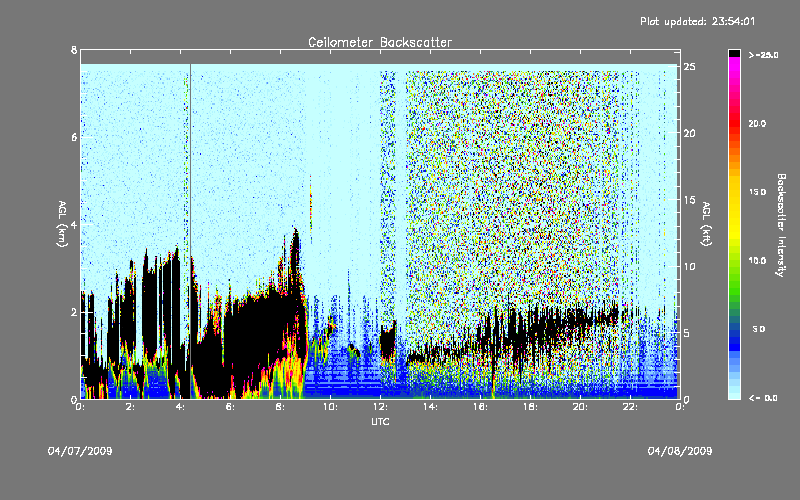Click the colorbar tick label 15.0
This screenshot has height=500, width=800.
point(757,192)
